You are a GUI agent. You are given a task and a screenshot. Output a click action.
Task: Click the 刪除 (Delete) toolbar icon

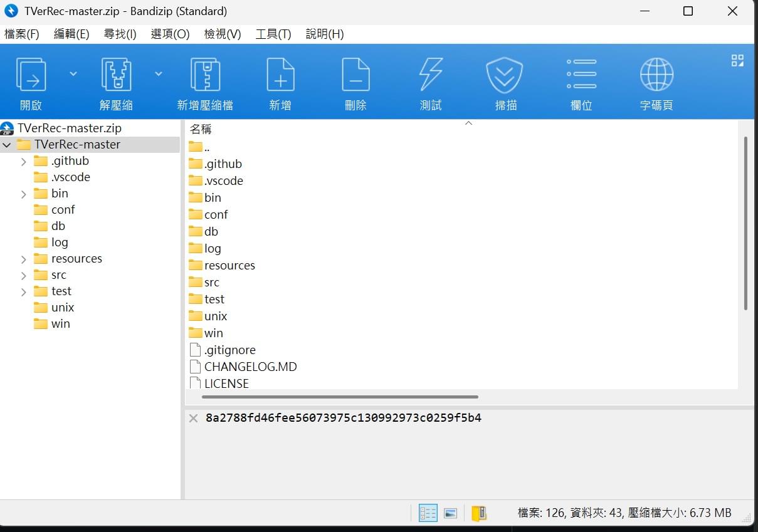pyautogui.click(x=355, y=75)
